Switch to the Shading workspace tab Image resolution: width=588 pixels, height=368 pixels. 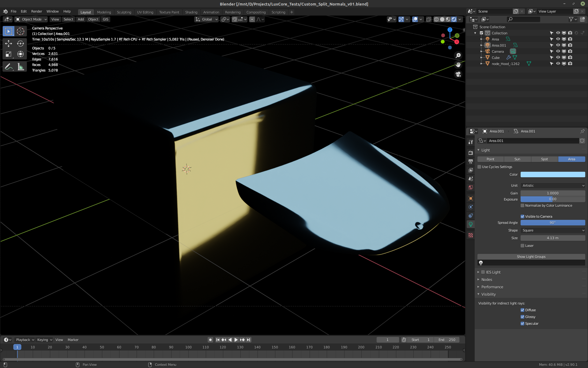click(191, 12)
